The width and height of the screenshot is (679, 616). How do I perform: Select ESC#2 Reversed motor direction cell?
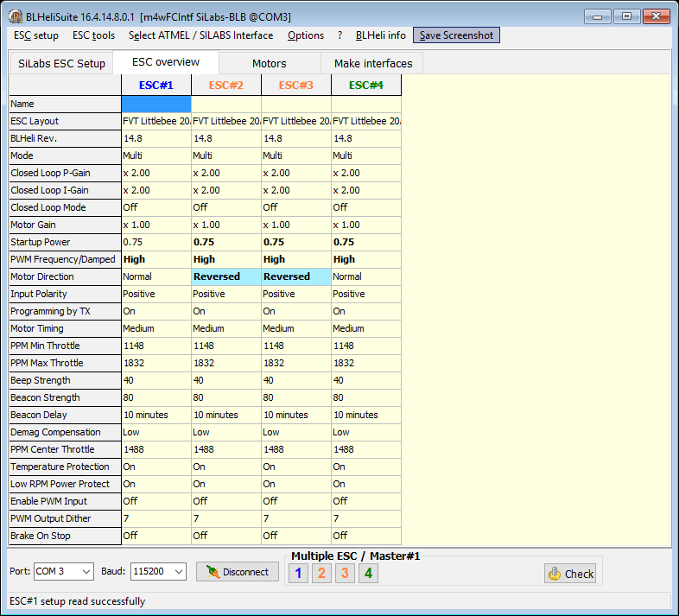click(226, 276)
